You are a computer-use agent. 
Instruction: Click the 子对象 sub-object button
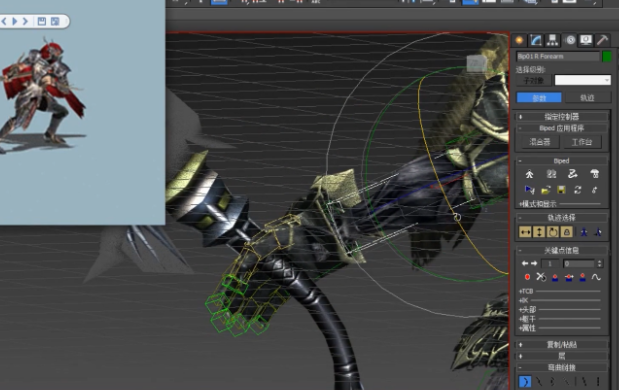coord(533,81)
